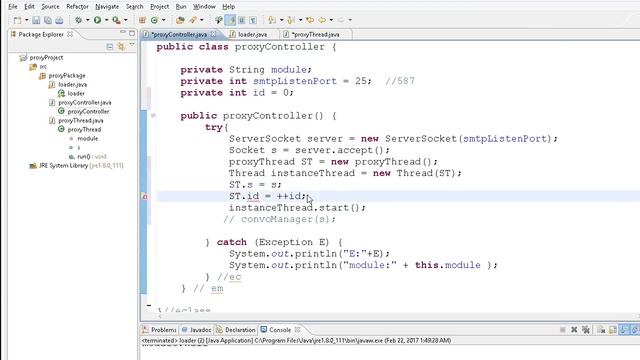
Task: Switch to the Problems tab
Action: [159, 330]
